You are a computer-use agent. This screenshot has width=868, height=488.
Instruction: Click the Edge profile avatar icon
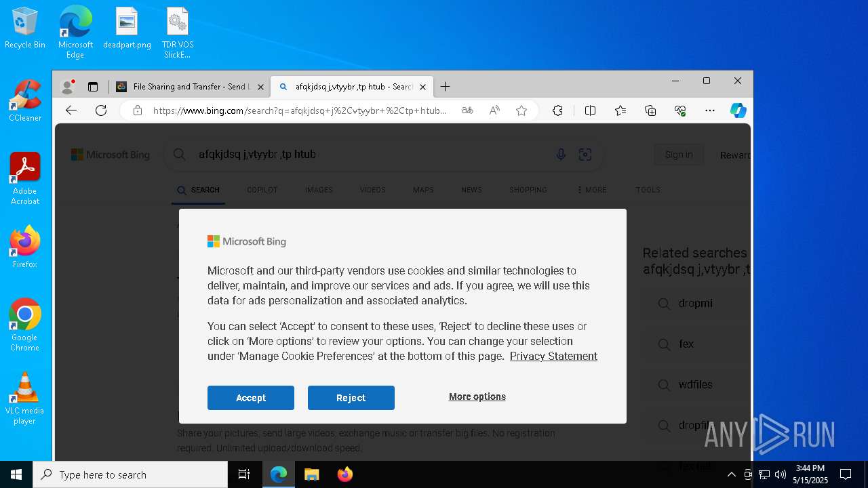pyautogui.click(x=67, y=87)
